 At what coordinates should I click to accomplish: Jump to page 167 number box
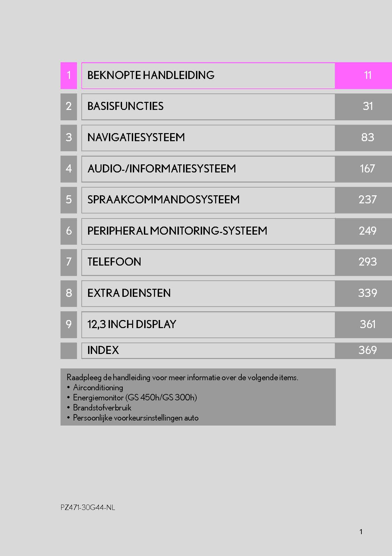coord(367,169)
